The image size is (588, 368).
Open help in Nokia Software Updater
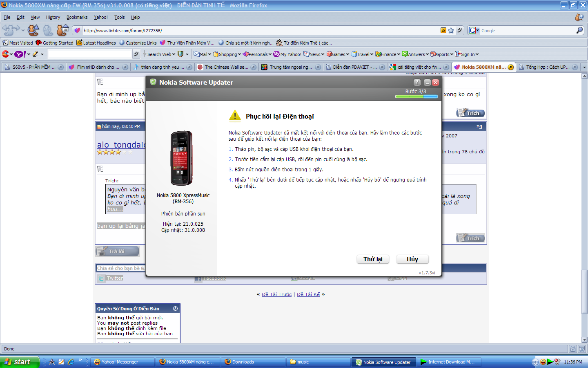click(x=417, y=82)
